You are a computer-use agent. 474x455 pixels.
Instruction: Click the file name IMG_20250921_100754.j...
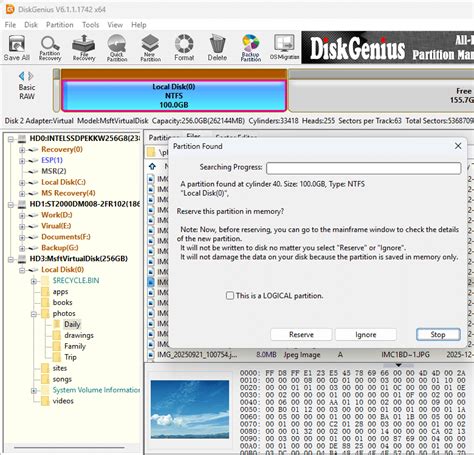point(197,355)
